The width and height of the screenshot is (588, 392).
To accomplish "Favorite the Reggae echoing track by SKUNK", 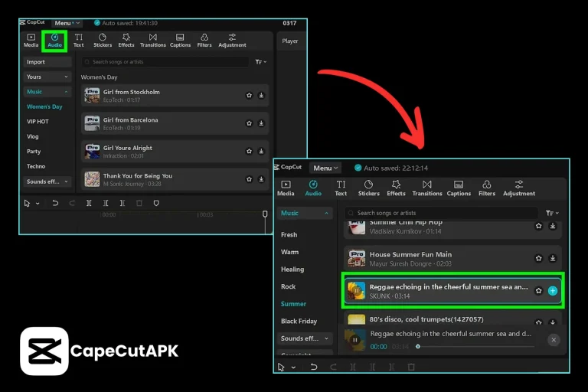I will (538, 291).
